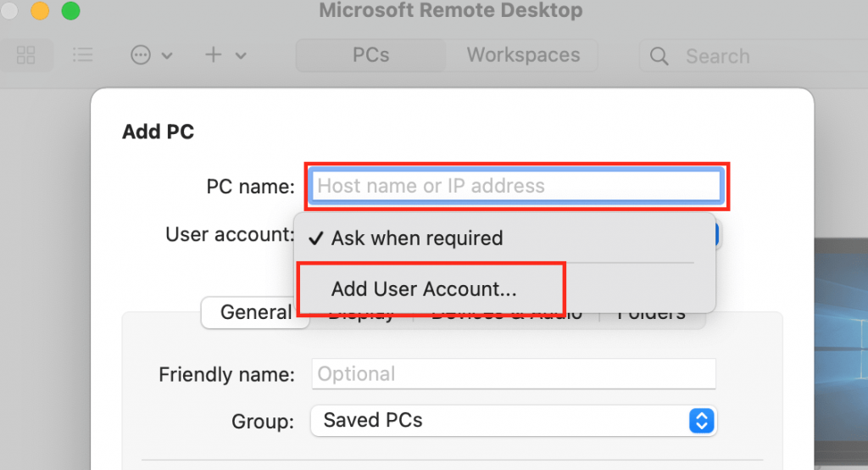868x470 pixels.
Task: Click the Friendly name optional field
Action: click(514, 374)
